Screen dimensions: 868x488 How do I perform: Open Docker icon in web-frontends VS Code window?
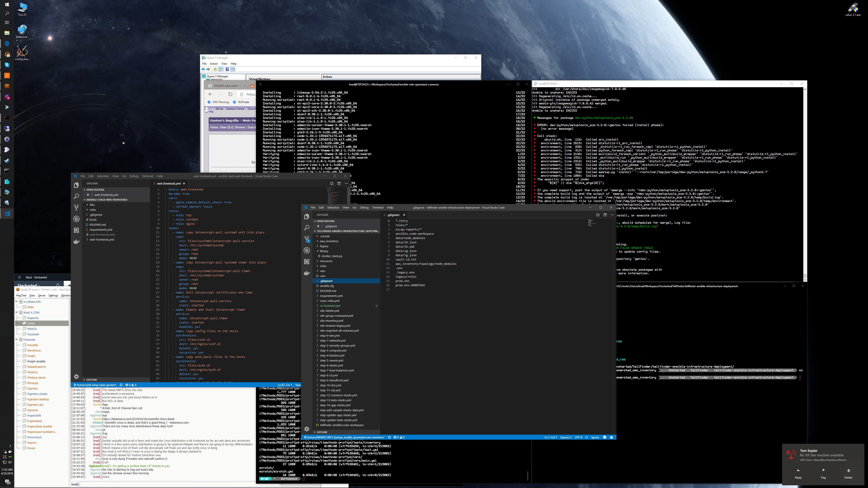point(76,242)
